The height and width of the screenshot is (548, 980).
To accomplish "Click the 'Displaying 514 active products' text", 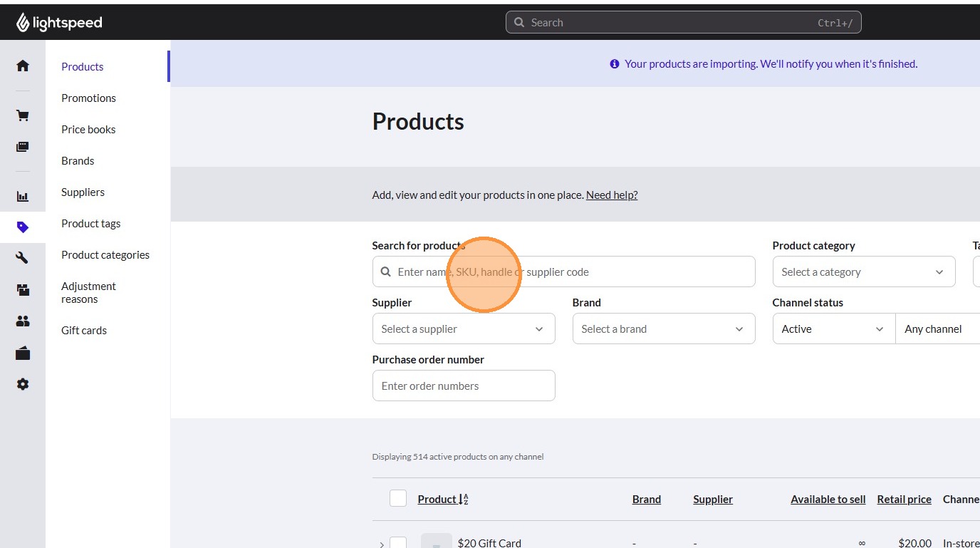I will (458, 457).
